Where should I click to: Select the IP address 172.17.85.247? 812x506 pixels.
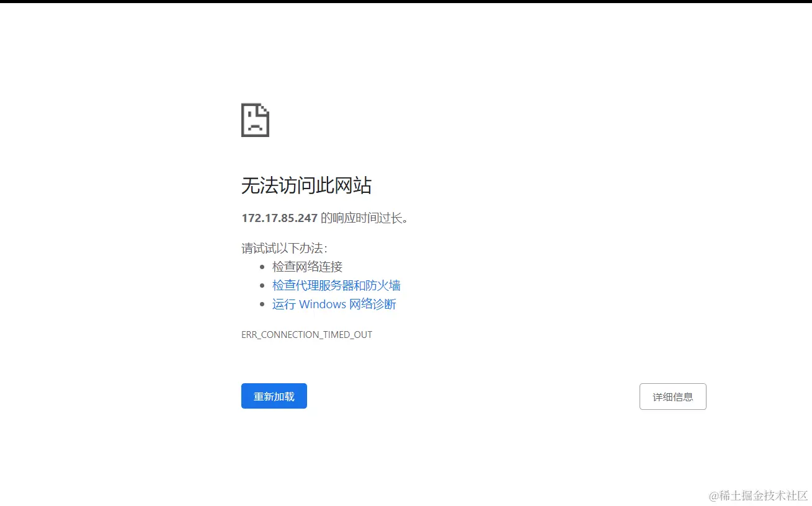click(x=279, y=218)
